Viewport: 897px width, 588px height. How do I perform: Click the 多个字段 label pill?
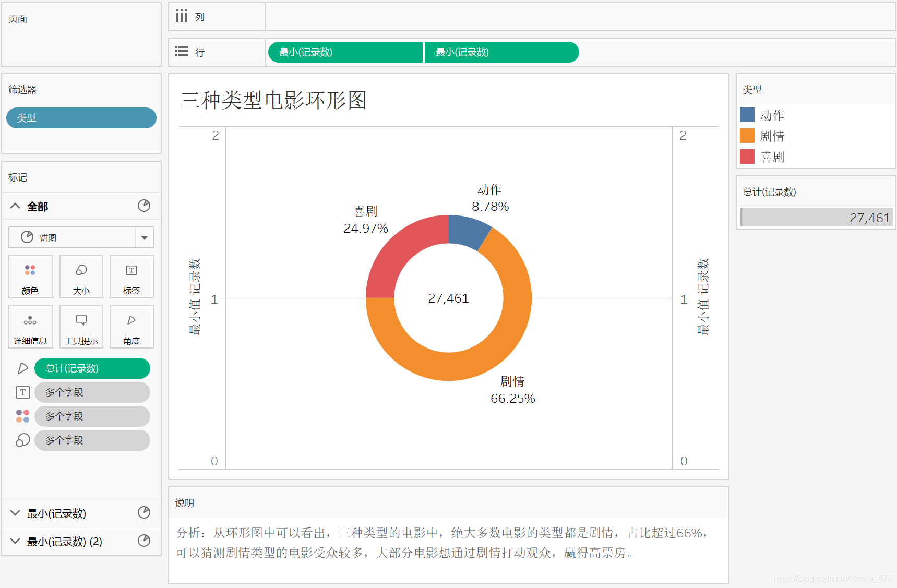pyautogui.click(x=92, y=392)
